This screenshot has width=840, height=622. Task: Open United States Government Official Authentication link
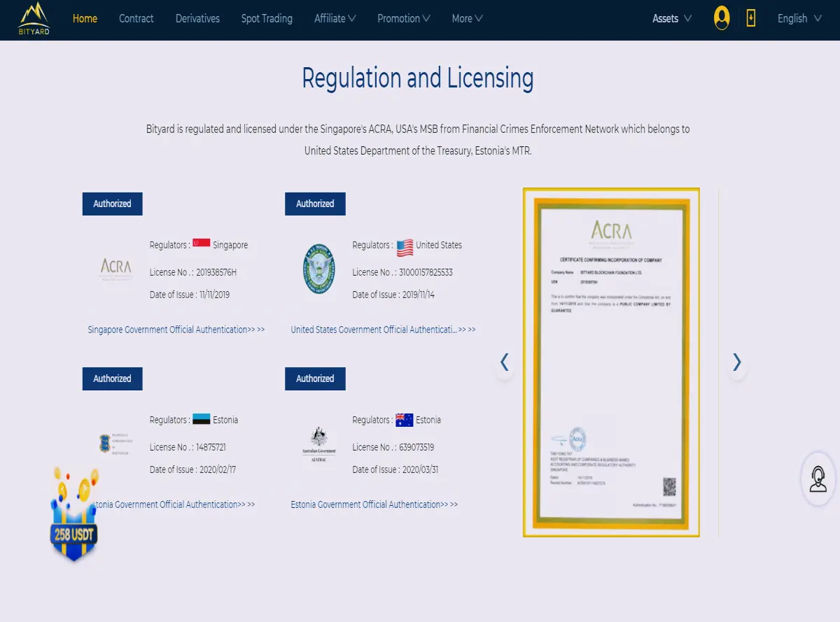[x=383, y=330]
